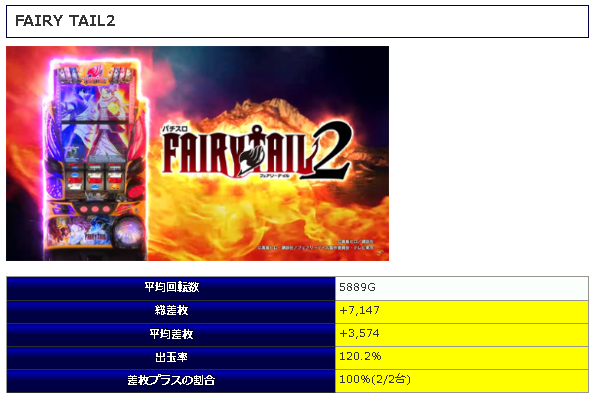Open the FAIRY TAIL2 banner image

point(197,153)
